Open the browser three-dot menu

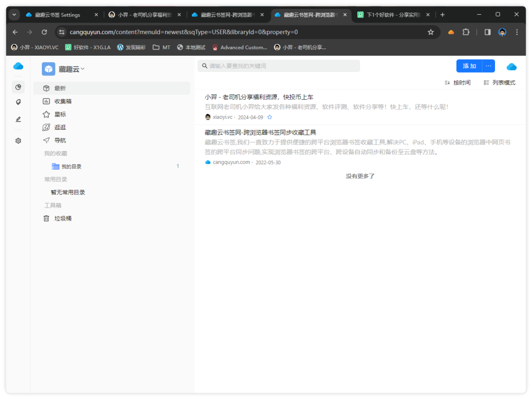(x=517, y=32)
